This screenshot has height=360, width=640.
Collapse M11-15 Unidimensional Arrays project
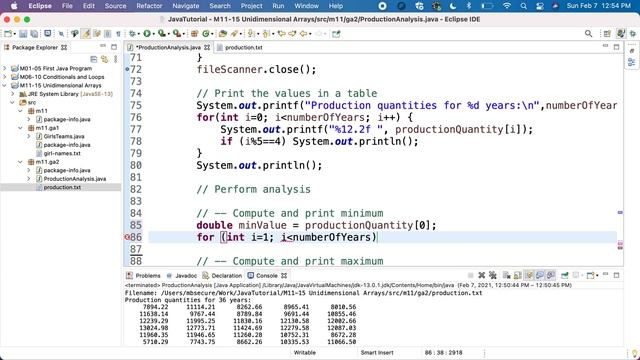(5, 85)
